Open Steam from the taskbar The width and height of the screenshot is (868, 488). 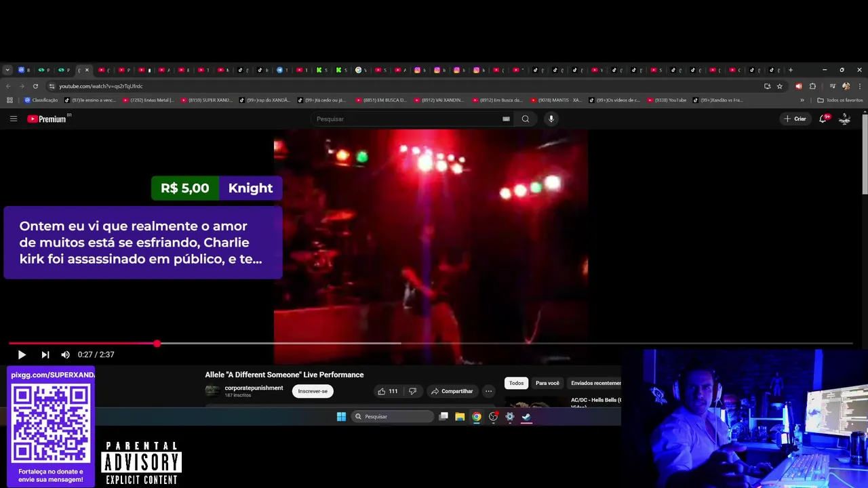(x=526, y=416)
